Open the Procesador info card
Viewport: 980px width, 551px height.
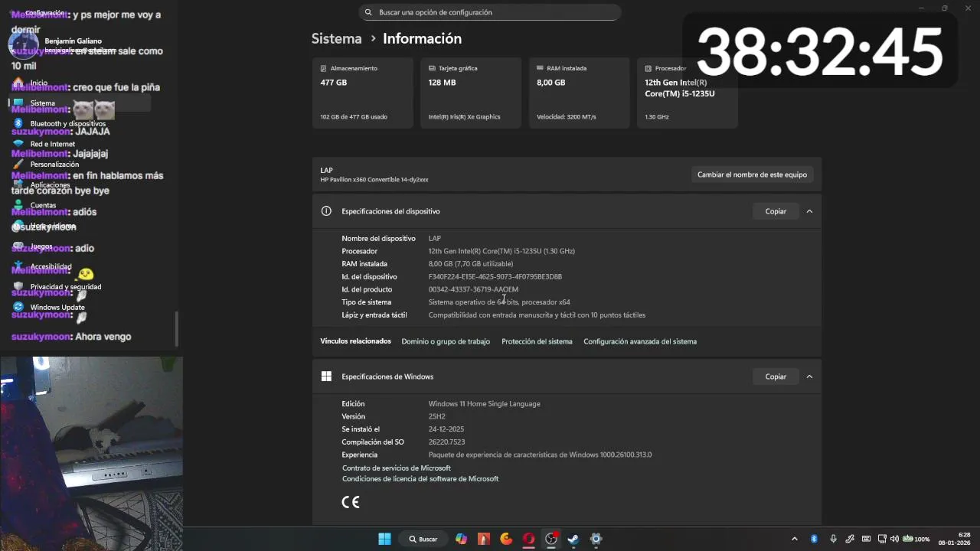click(x=687, y=93)
